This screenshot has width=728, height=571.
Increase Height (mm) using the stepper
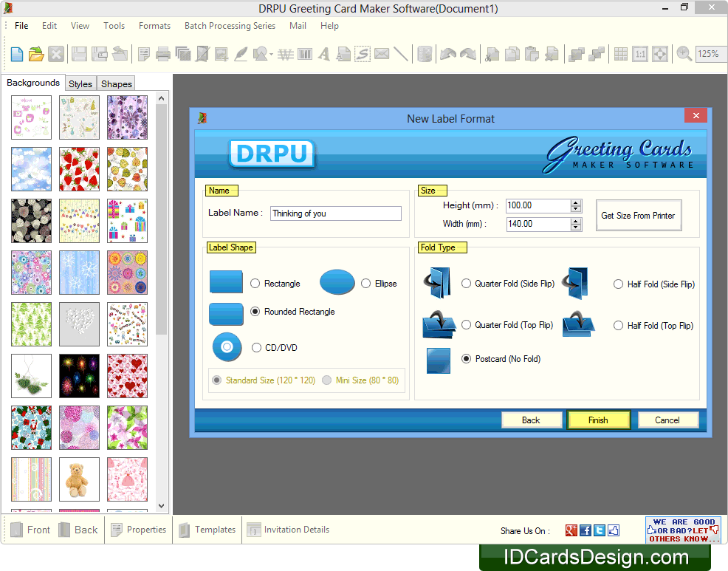tap(575, 202)
